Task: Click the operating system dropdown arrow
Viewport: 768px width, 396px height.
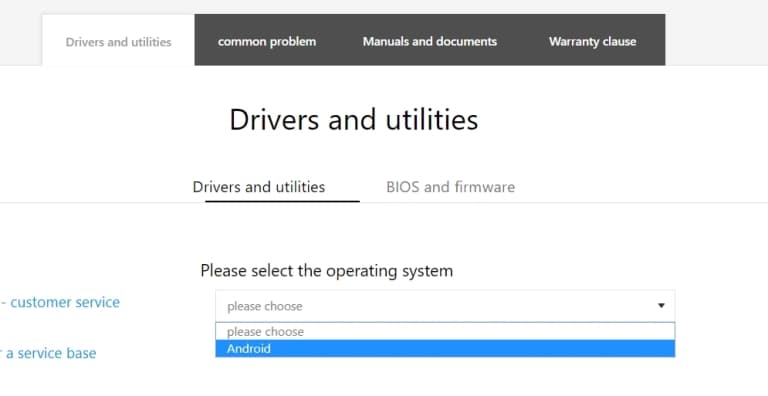Action: point(661,306)
